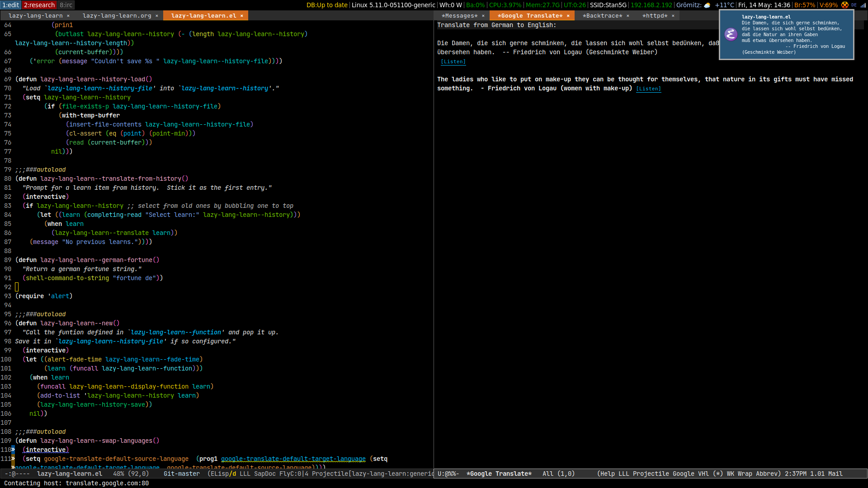
Task: Place cursor at the empty line 92 cursor box
Action: (x=17, y=287)
